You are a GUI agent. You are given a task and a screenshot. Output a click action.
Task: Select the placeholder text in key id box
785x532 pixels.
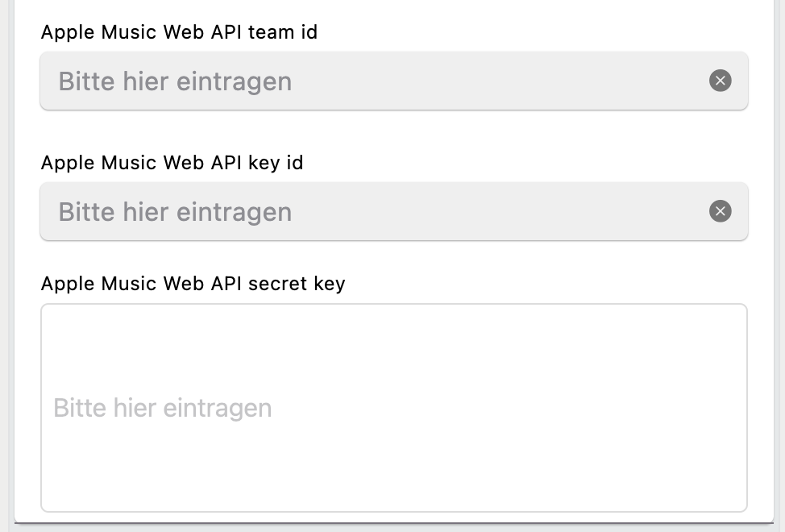(x=175, y=212)
